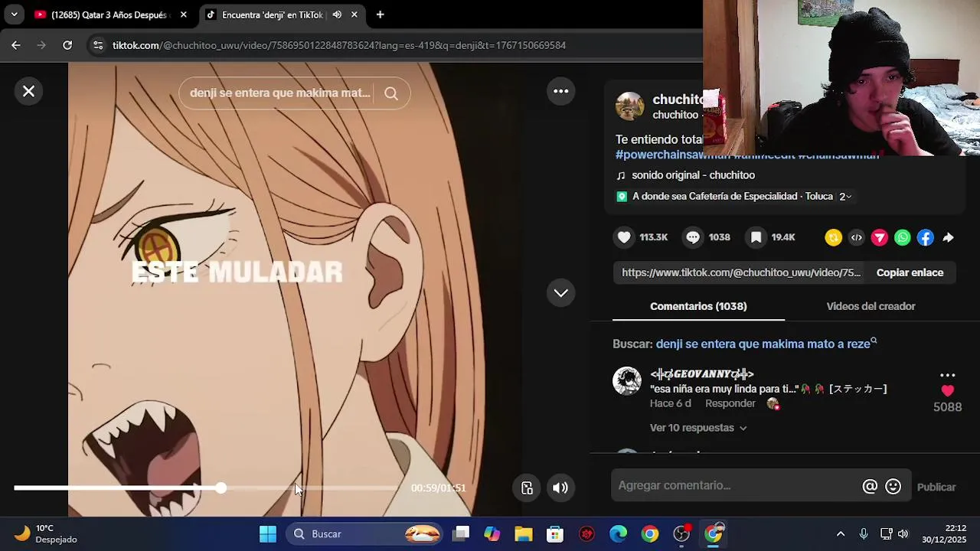Go back with the browser back arrow
The width and height of the screenshot is (980, 551).
pos(16,45)
